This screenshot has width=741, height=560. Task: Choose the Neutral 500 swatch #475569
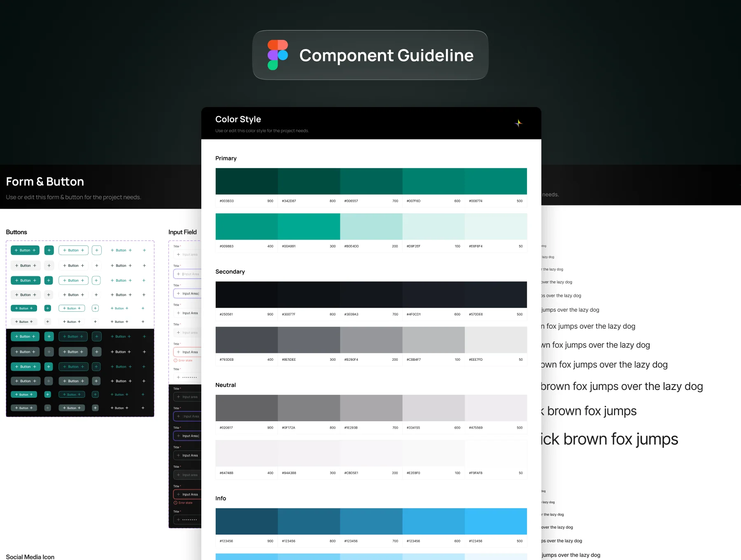(x=496, y=408)
